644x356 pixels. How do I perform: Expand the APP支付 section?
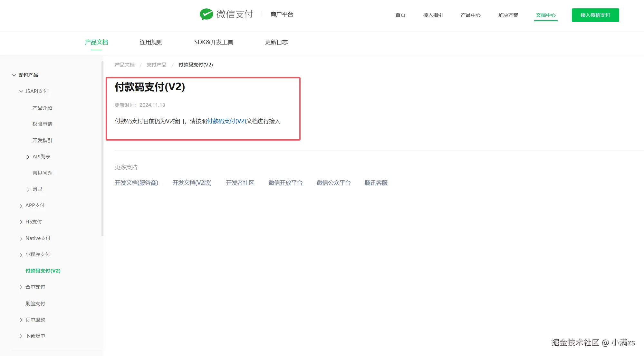[x=21, y=206]
